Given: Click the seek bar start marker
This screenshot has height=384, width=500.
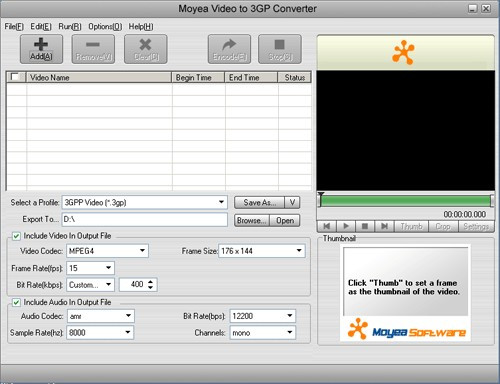Looking at the screenshot, I should point(321,199).
